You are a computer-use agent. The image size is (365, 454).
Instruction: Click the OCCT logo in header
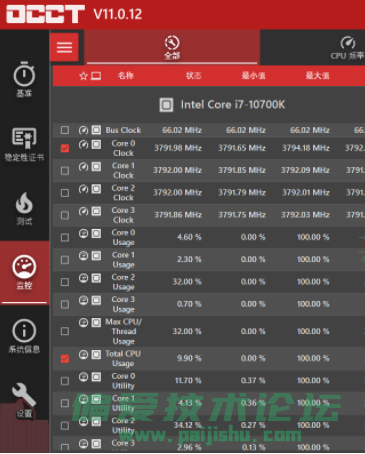point(45,14)
